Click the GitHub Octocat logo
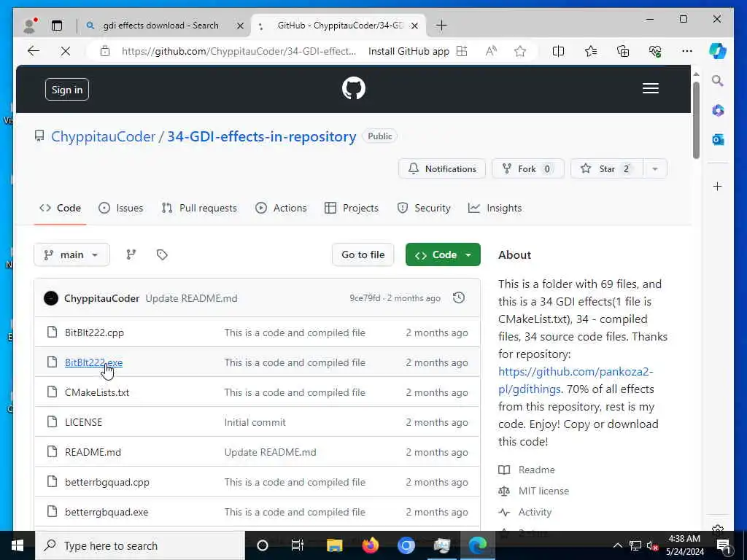 tap(354, 88)
